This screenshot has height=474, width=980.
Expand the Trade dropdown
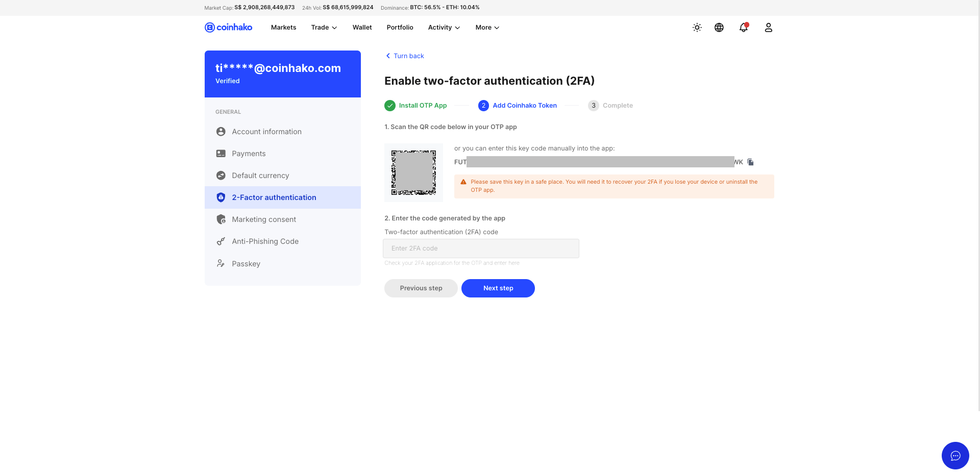point(324,28)
